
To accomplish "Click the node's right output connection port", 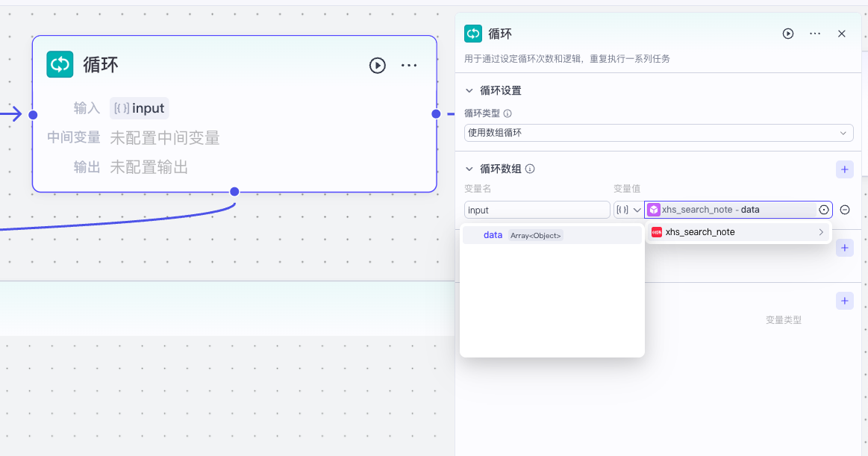I will click(x=436, y=114).
